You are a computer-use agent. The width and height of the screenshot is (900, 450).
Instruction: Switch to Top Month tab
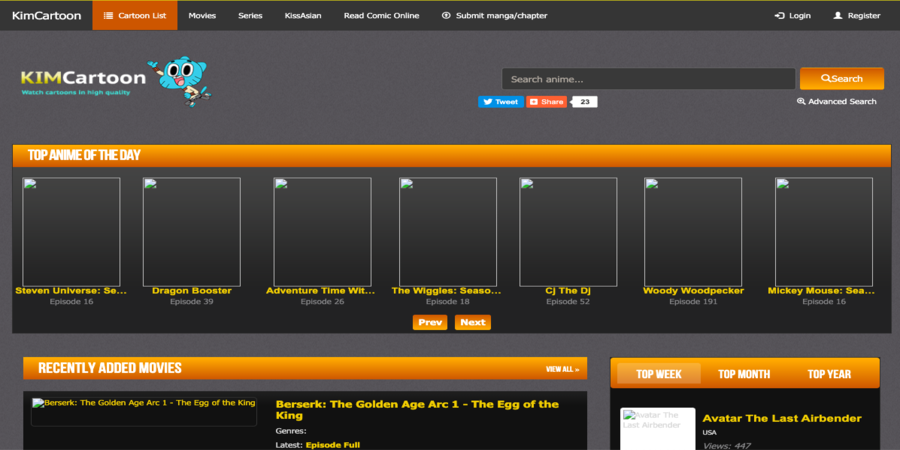pyautogui.click(x=744, y=374)
